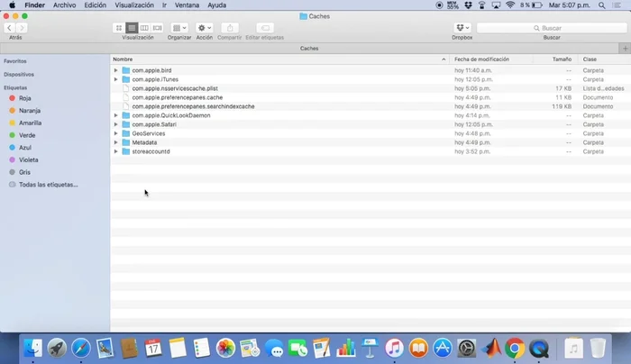The height and width of the screenshot is (364, 631).
Task: Open the Archivo menu
Action: pyautogui.click(x=65, y=5)
